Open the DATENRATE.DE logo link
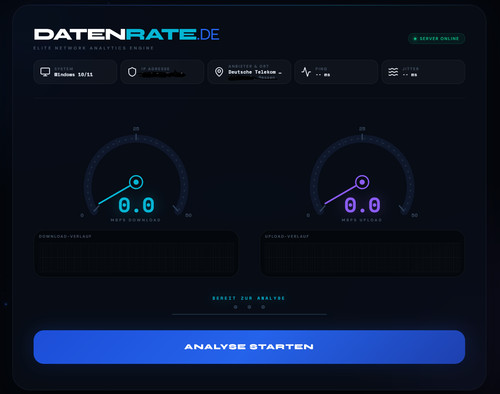This screenshot has width=500, height=394. tap(127, 34)
